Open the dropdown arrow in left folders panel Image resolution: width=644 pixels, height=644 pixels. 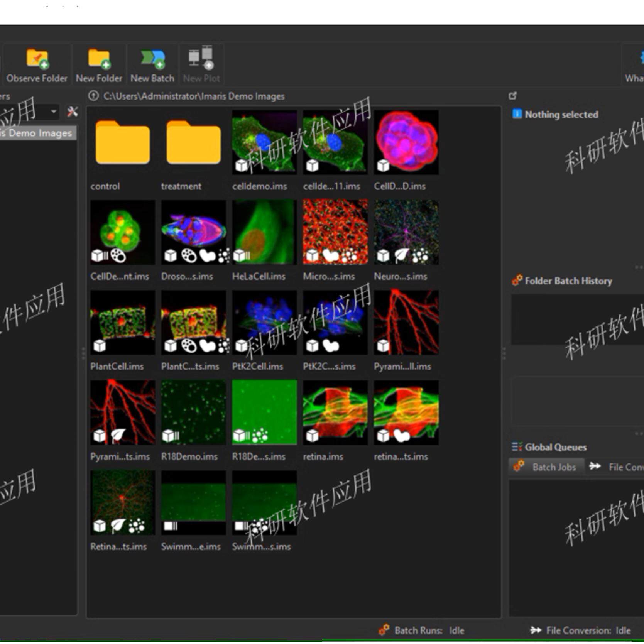54,112
